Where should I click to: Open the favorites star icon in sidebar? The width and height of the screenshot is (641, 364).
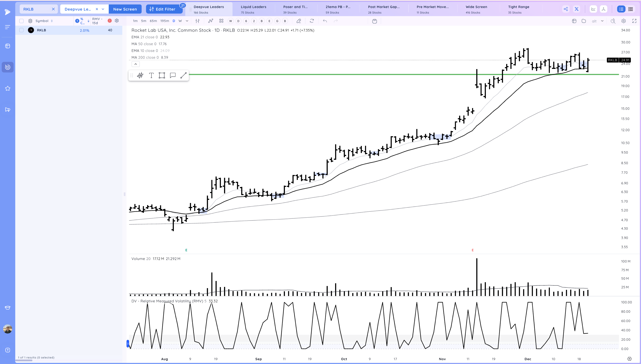coord(8,88)
